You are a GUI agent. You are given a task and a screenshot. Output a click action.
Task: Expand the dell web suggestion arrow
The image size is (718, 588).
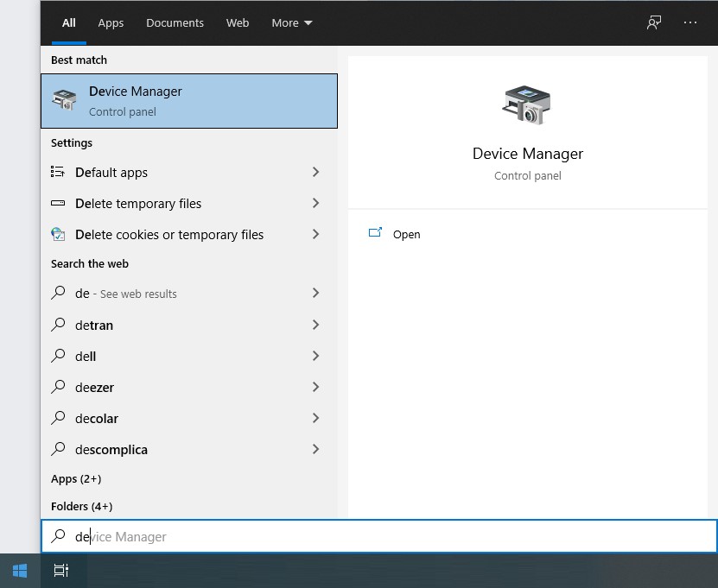315,356
